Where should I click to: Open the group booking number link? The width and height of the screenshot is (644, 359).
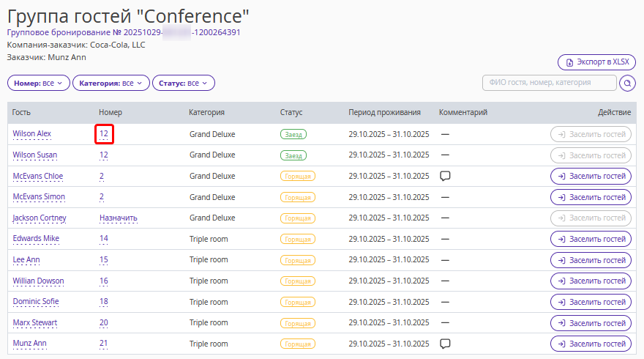click(124, 32)
